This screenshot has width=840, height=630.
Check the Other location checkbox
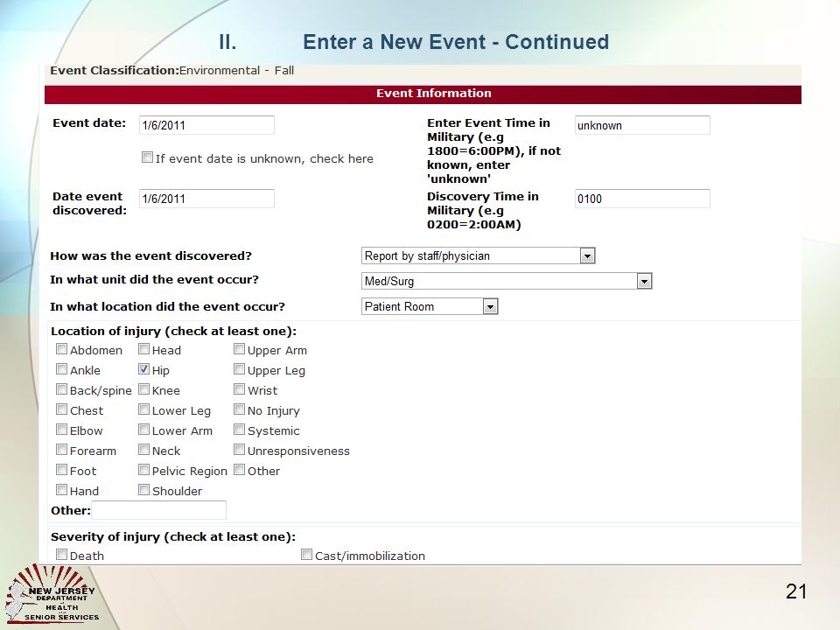tap(239, 470)
